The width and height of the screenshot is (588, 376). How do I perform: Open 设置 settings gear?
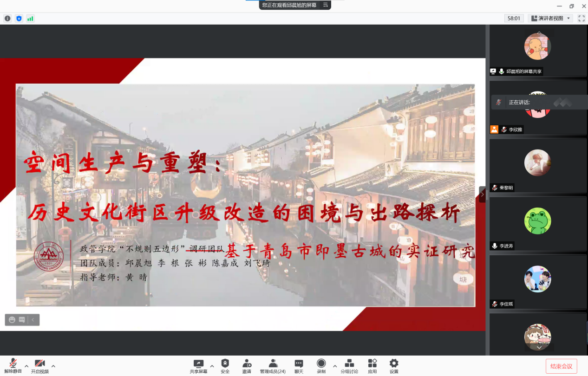pos(394,365)
